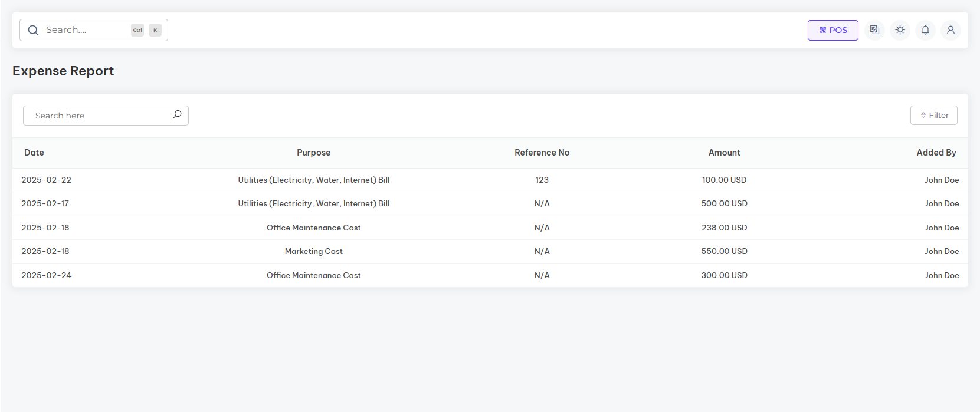Viewport: 980px width, 412px height.
Task: Sort by the Date column header
Action: 34,153
